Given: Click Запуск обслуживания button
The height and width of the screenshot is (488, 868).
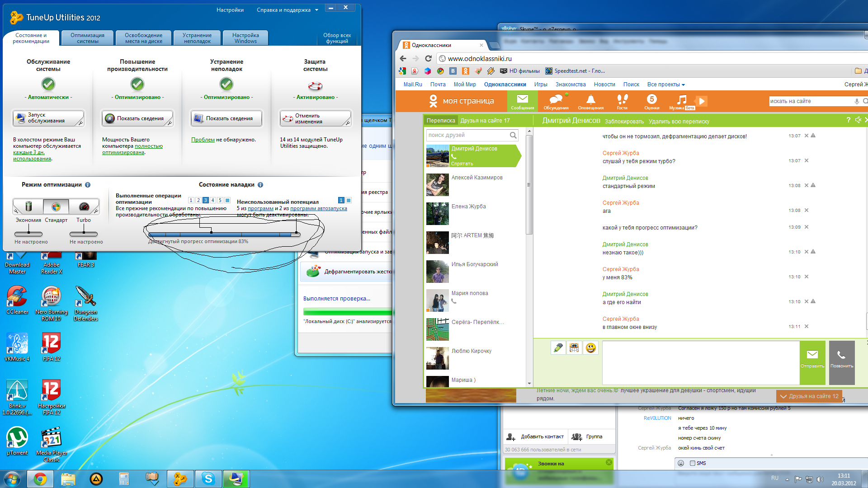Looking at the screenshot, I should pyautogui.click(x=48, y=118).
